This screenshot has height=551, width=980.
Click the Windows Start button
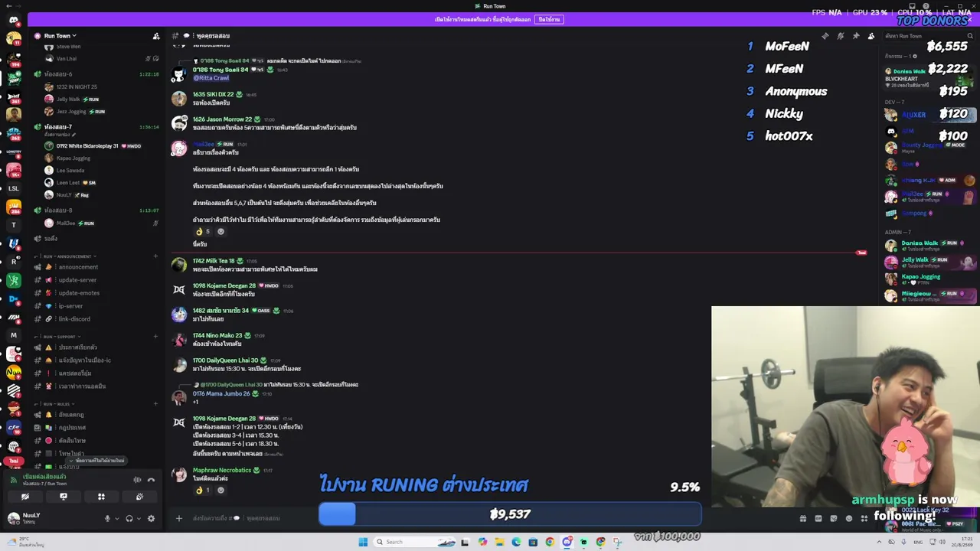(363, 542)
